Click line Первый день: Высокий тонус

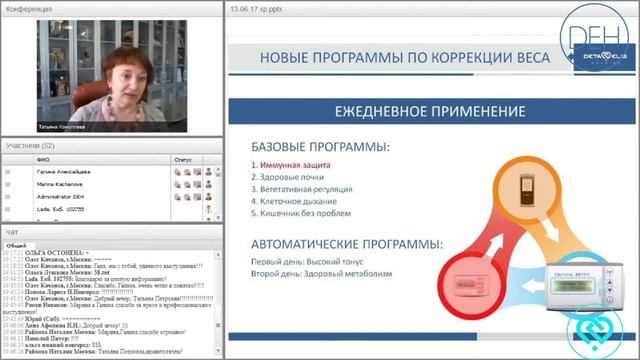(x=307, y=262)
